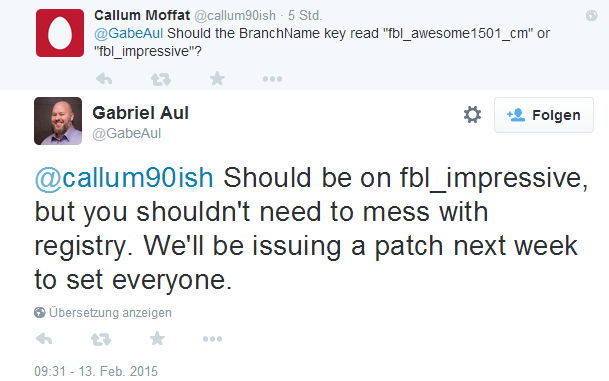Click the 09:31 - 13. Feb. 2015 timestamp

96,371
